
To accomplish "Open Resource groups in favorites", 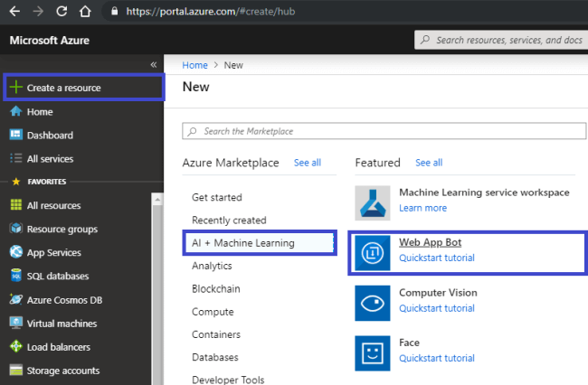I will [62, 230].
